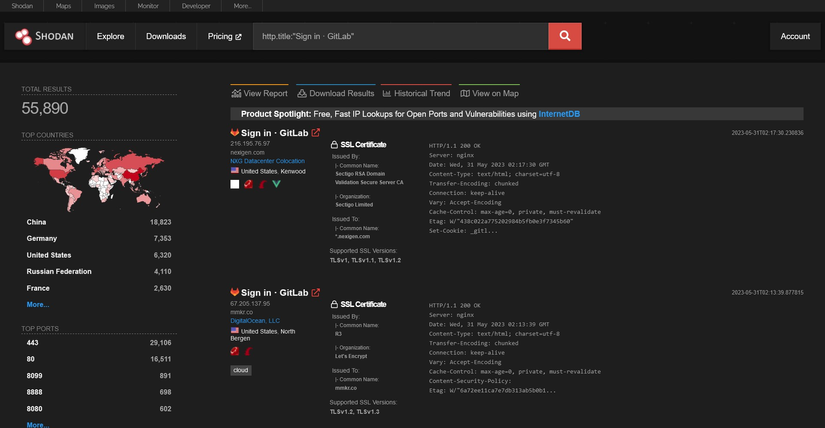Expand More… under Top Ports

tap(37, 424)
